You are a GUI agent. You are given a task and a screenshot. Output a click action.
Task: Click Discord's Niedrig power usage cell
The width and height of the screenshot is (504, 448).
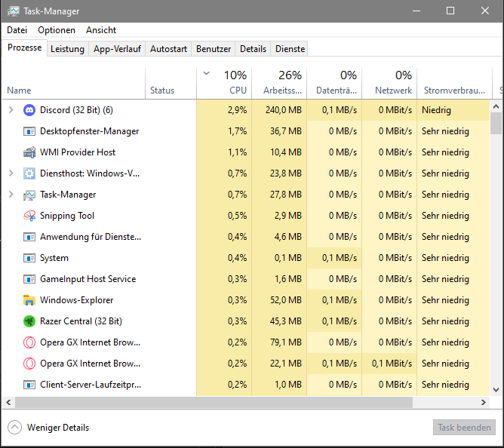click(453, 110)
